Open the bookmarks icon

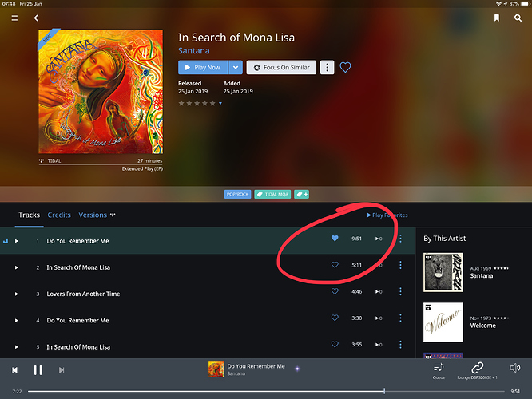(496, 18)
